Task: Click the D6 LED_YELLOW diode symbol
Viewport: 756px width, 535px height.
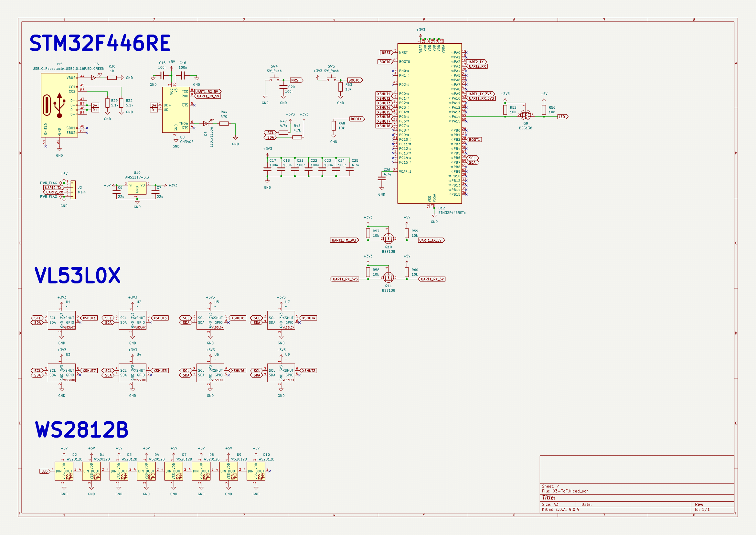Action: (206, 124)
